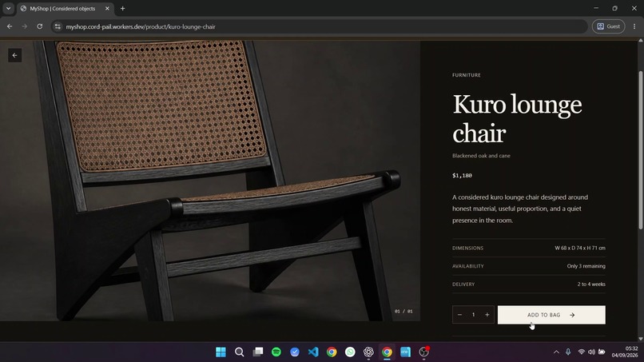The height and width of the screenshot is (362, 644).
Task: Click the 01 / 01 image counter
Action: click(403, 312)
